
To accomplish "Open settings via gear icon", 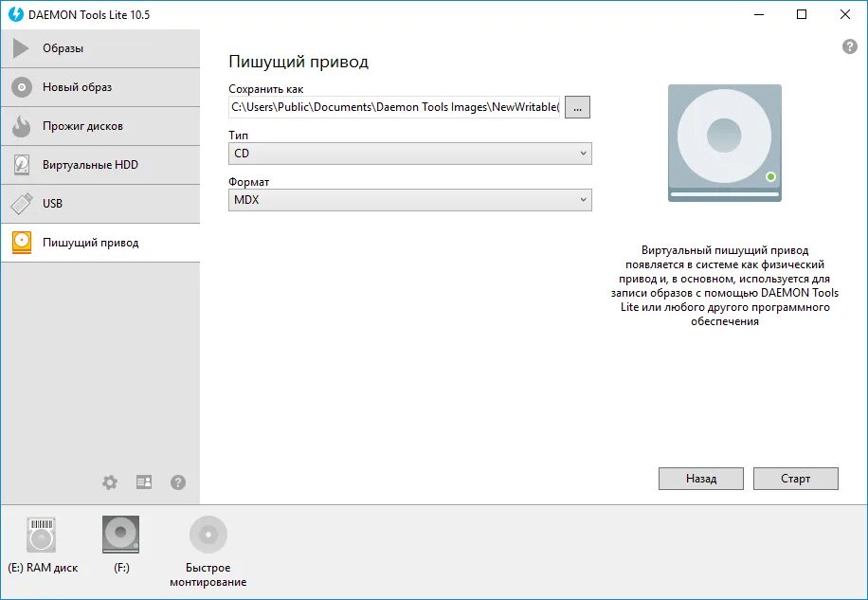I will click(x=110, y=482).
